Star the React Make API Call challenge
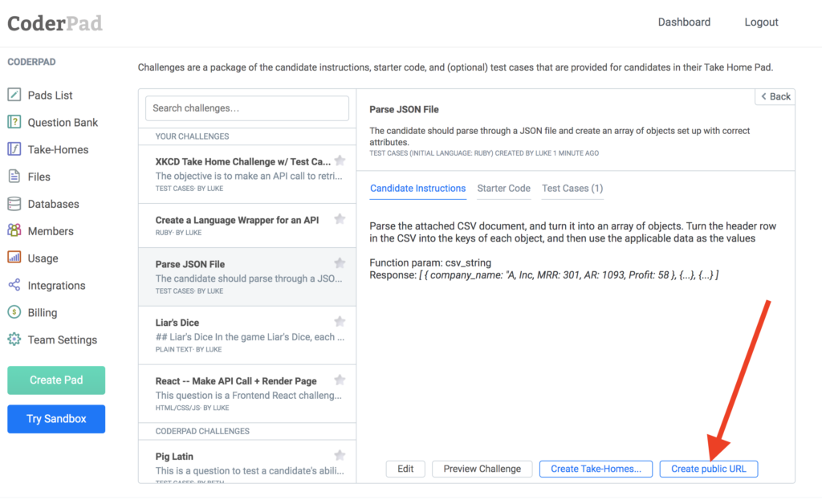The width and height of the screenshot is (822, 504). pyautogui.click(x=340, y=380)
